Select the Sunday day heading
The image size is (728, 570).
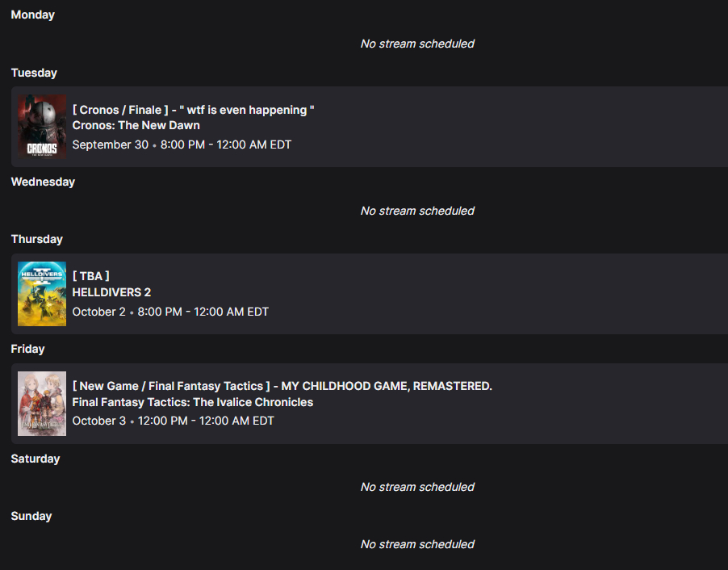pos(31,516)
